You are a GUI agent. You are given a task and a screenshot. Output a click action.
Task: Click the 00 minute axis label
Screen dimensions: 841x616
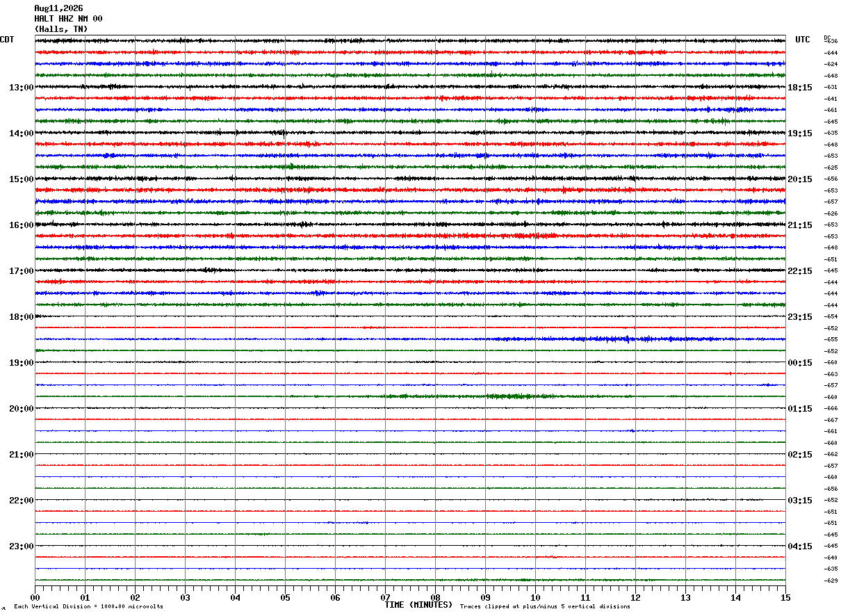click(35, 597)
